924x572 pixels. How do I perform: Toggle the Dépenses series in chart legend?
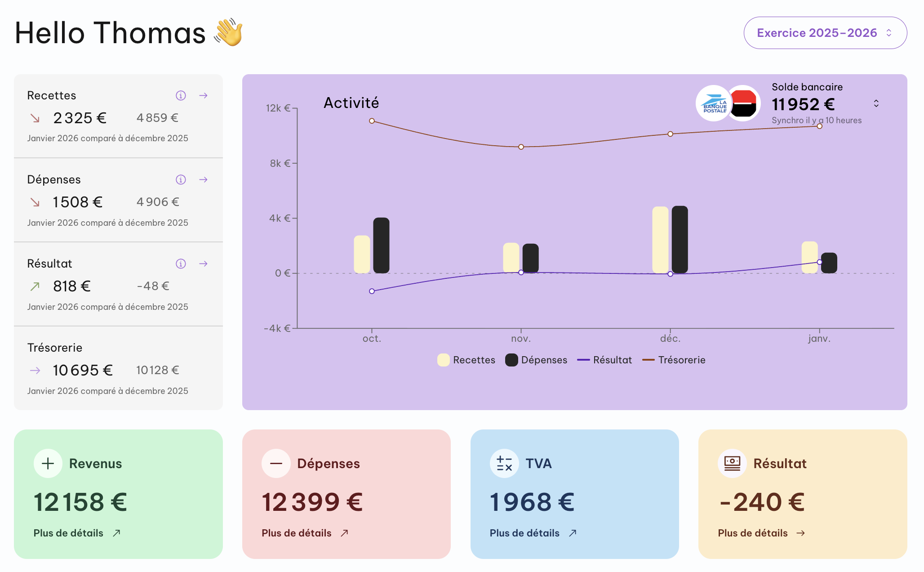[x=537, y=360]
